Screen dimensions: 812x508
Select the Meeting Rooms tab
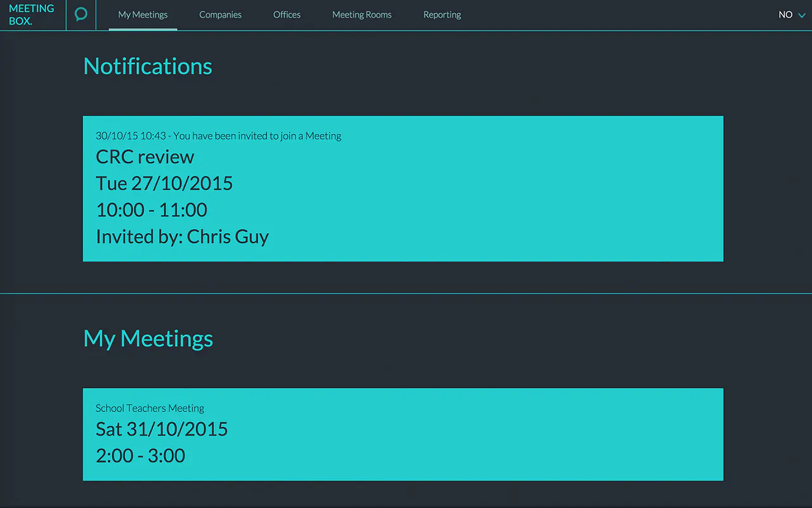(x=362, y=15)
